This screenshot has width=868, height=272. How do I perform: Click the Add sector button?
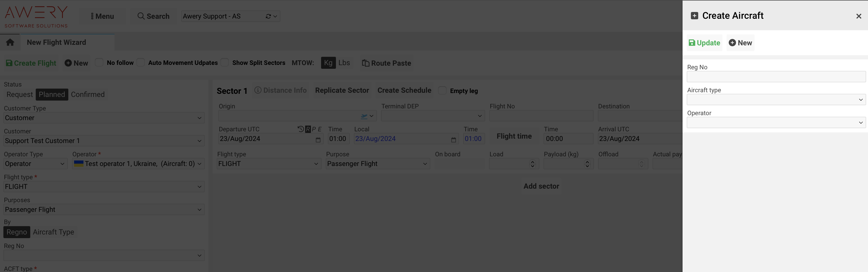541,186
